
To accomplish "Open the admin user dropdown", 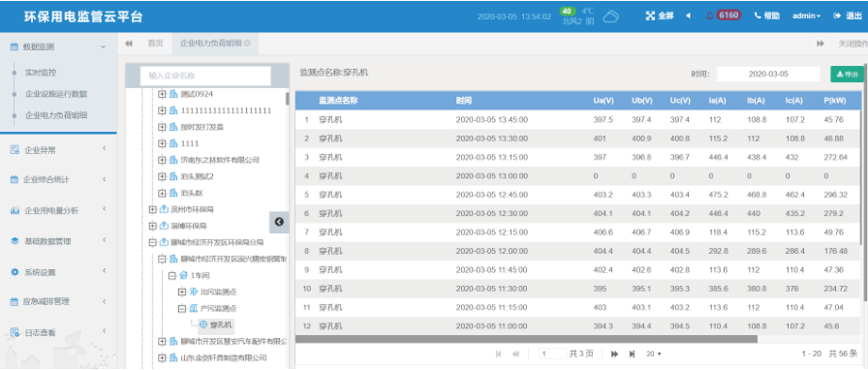I will click(806, 15).
